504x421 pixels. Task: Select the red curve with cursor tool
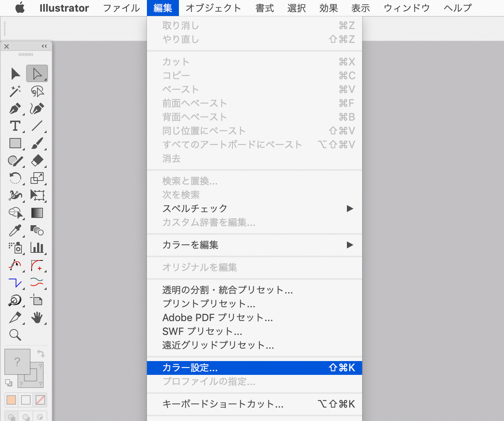(15, 265)
